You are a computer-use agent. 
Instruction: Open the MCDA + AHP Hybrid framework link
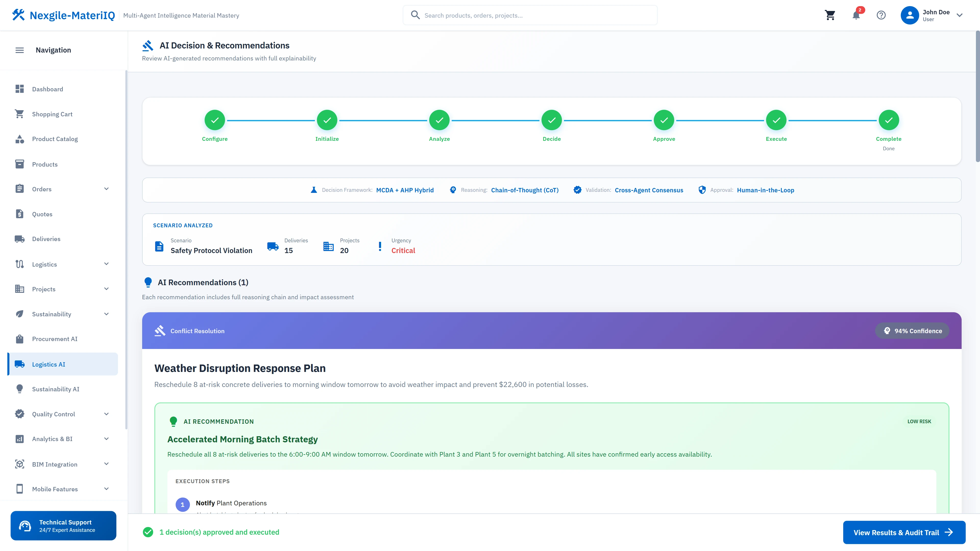[x=405, y=190]
